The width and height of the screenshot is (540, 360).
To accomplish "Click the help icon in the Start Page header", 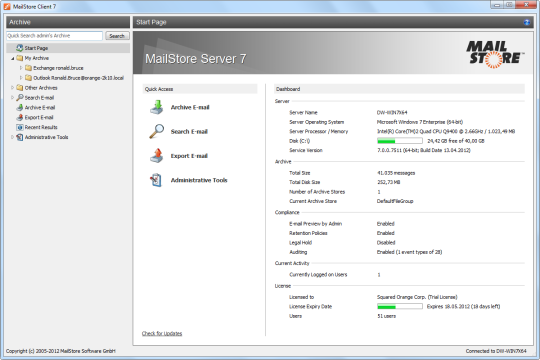I will (x=527, y=22).
